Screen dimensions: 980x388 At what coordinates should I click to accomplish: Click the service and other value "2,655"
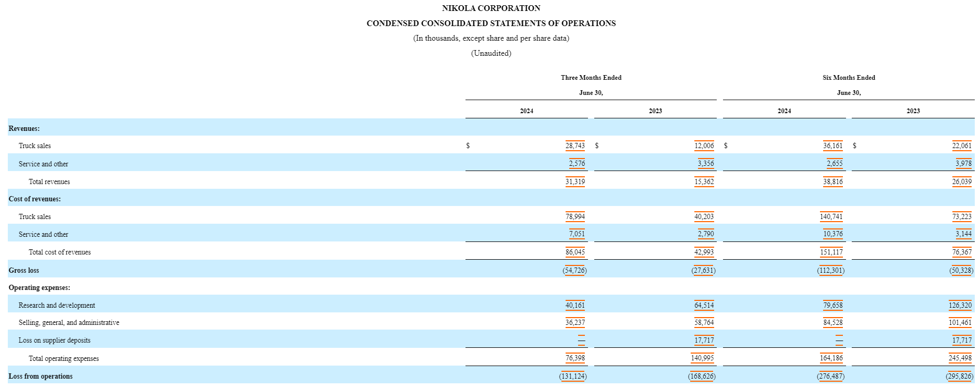[x=835, y=164]
